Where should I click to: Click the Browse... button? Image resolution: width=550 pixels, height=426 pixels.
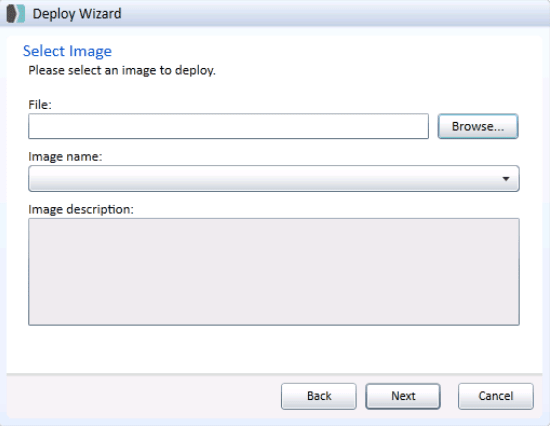coord(478,126)
